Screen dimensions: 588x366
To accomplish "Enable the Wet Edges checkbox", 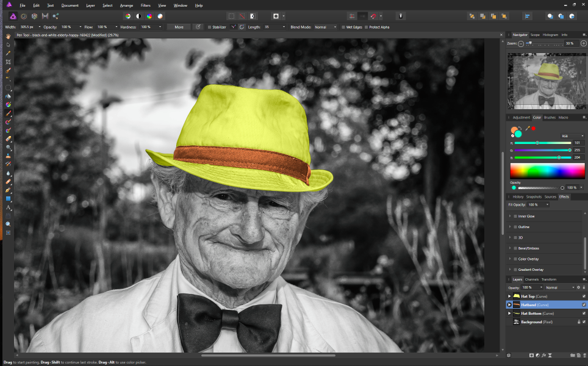I will [343, 27].
